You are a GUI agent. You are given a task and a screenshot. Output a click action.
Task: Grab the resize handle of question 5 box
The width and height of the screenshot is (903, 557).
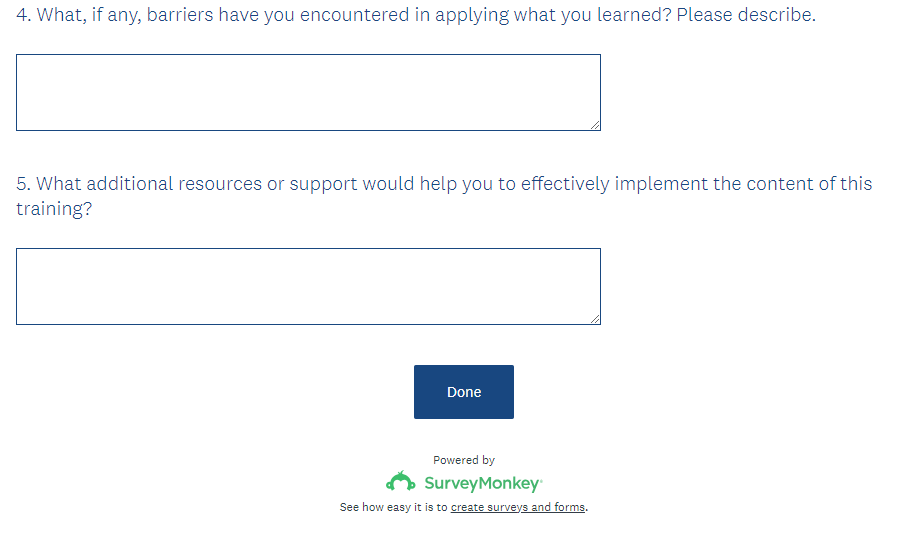pyautogui.click(x=595, y=319)
